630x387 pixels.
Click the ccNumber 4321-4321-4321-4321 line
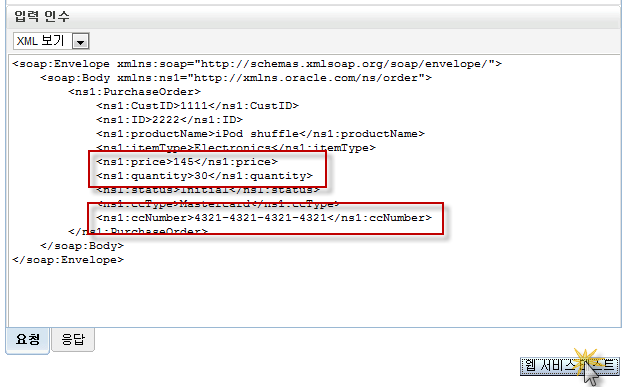coord(264,218)
